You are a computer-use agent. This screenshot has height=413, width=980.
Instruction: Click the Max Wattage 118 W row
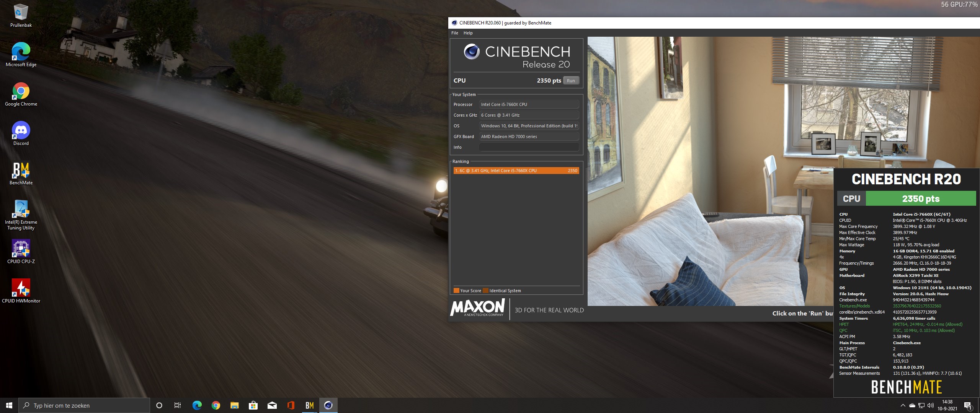point(889,245)
